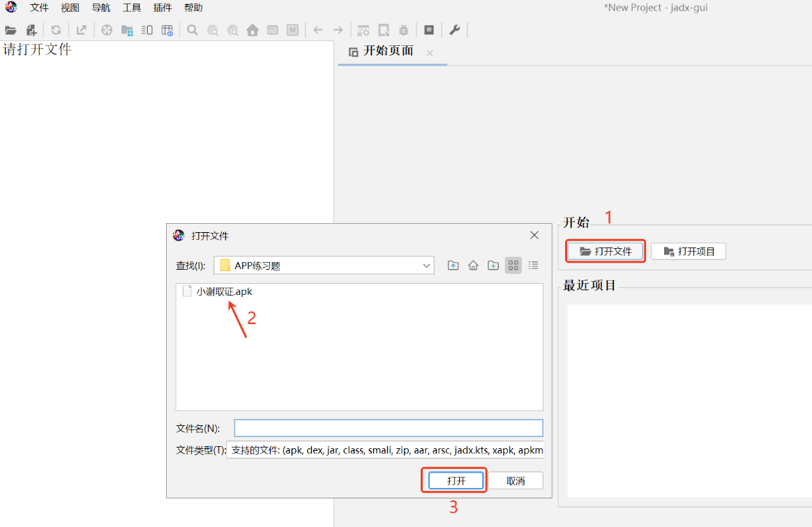The height and width of the screenshot is (527, 812).
Task: Open the 视图 menu
Action: pyautogui.click(x=70, y=8)
